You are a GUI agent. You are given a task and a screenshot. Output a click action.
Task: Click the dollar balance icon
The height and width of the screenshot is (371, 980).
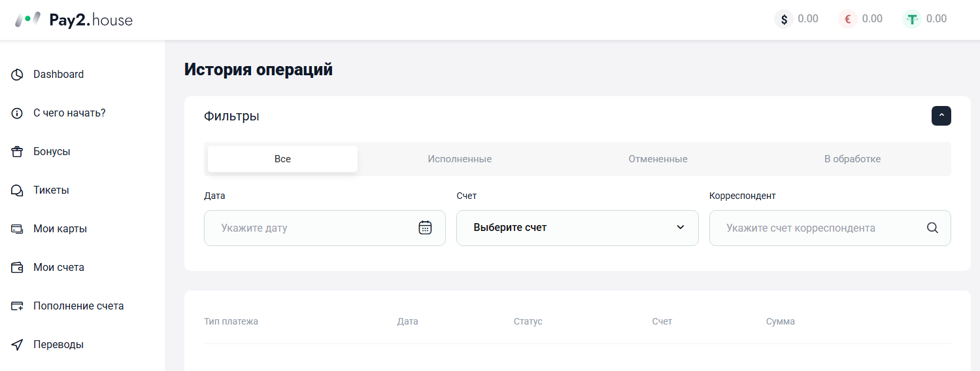pyautogui.click(x=784, y=19)
